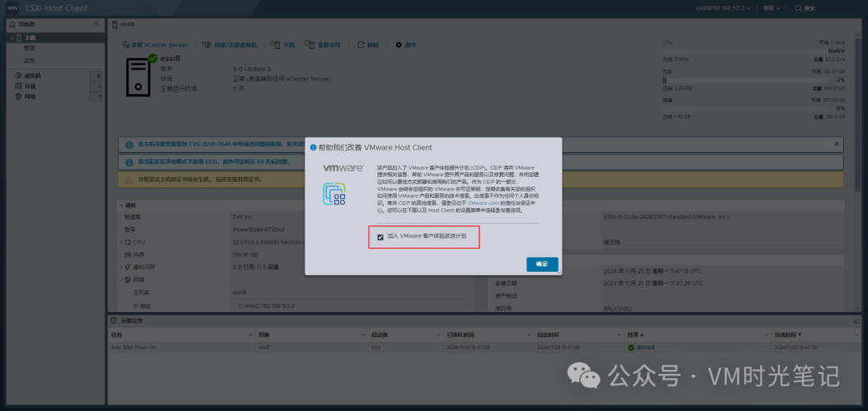Open the 帮助 help dropdown menu
The width and height of the screenshot is (868, 411).
coord(771,8)
